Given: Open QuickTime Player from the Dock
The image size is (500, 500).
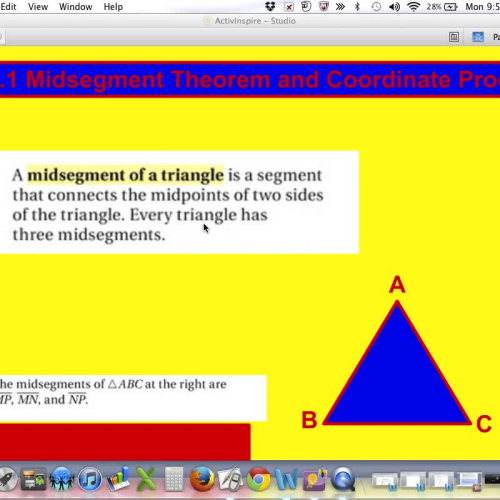Looking at the screenshot, I should 343,479.
